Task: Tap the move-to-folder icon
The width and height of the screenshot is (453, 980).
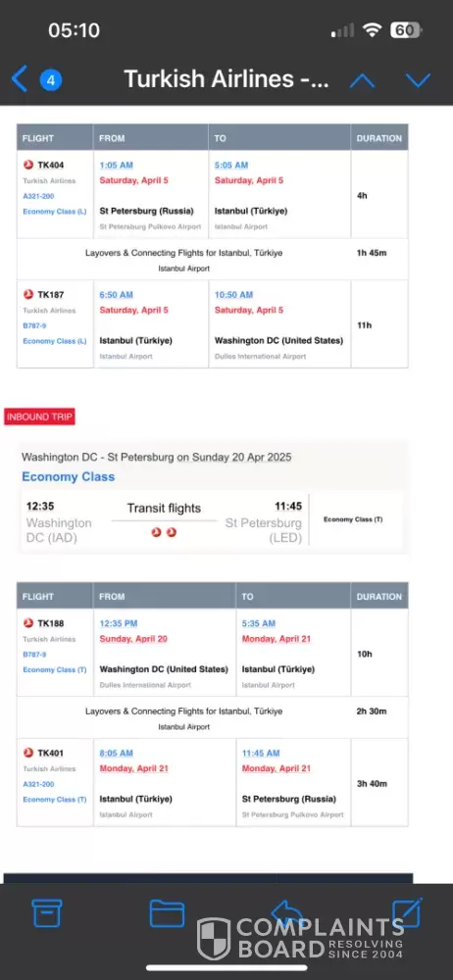Action: [167, 913]
